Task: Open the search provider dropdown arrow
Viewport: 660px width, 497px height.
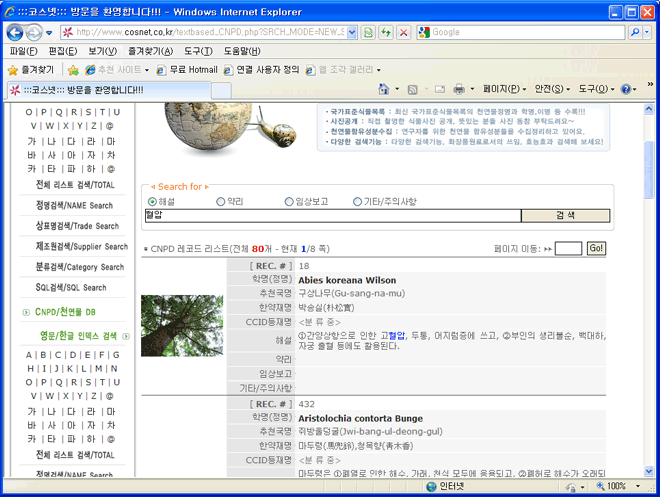Action: click(647, 32)
